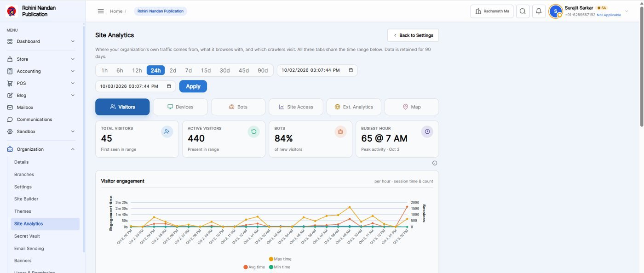The width and height of the screenshot is (644, 273).
Task: Click the Store lock icon in sidebar
Action: click(10, 59)
